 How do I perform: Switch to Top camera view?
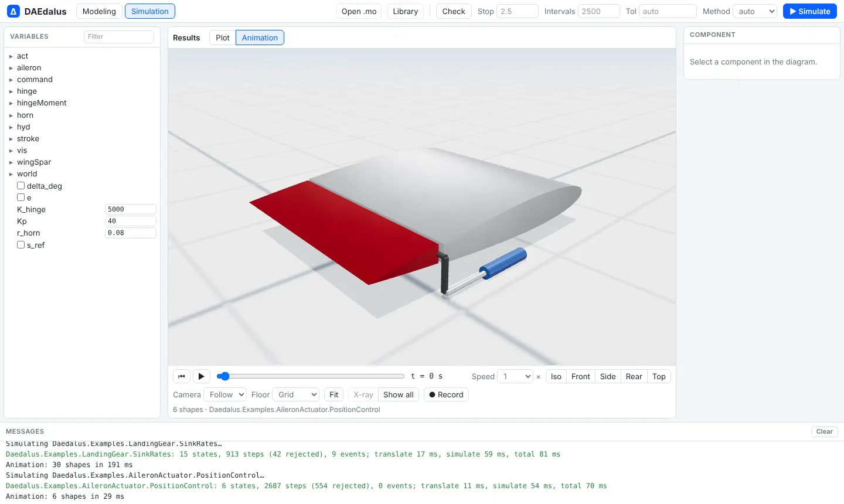point(659,376)
